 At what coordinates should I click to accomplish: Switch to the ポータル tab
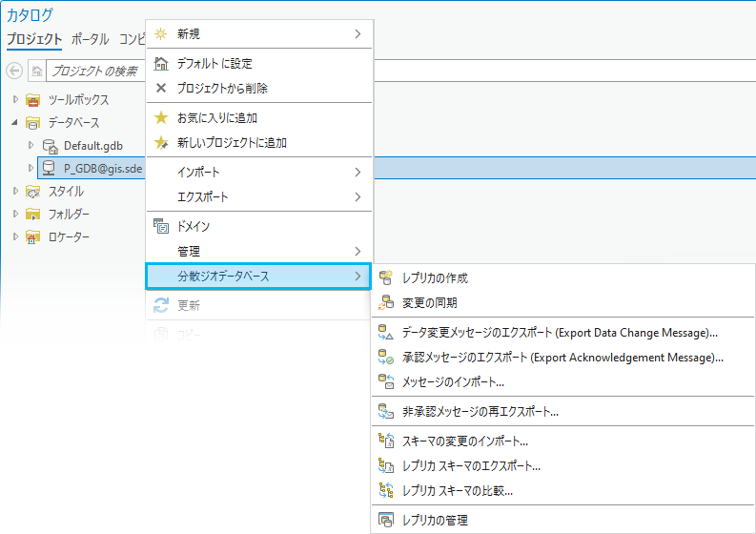pyautogui.click(x=90, y=39)
